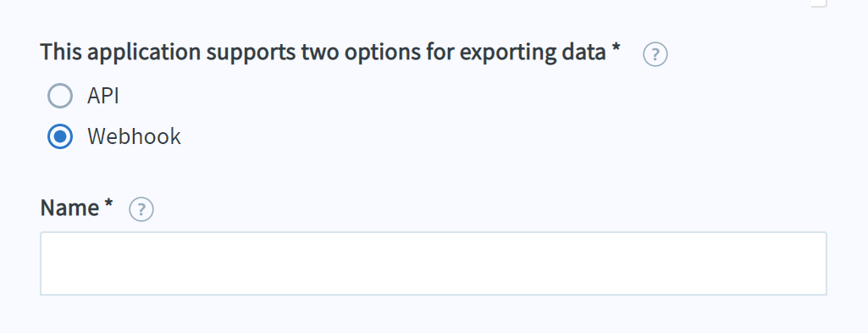The height and width of the screenshot is (333, 868).
Task: Place cursor in empty Name box
Action: 434,264
